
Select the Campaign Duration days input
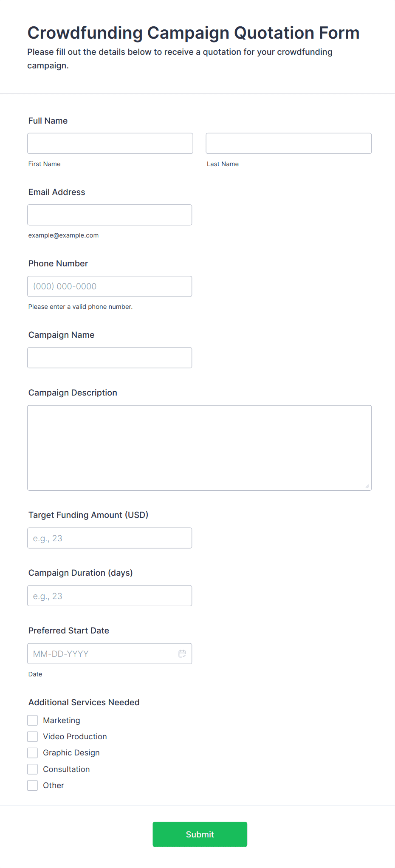[110, 596]
